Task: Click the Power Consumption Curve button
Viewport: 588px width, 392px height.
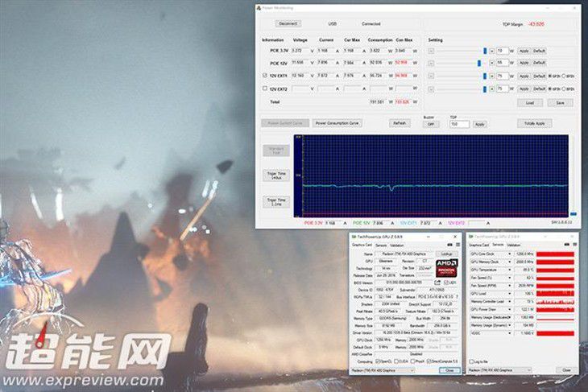Action: click(337, 123)
